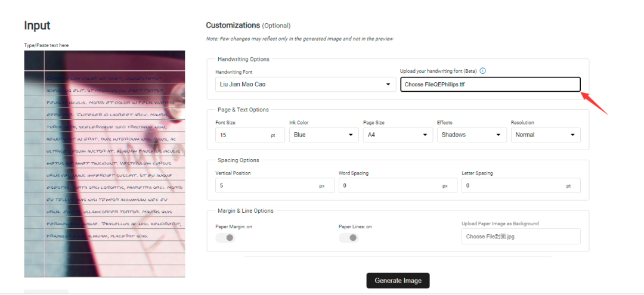
Task: Click the Input heading
Action: 37,26
